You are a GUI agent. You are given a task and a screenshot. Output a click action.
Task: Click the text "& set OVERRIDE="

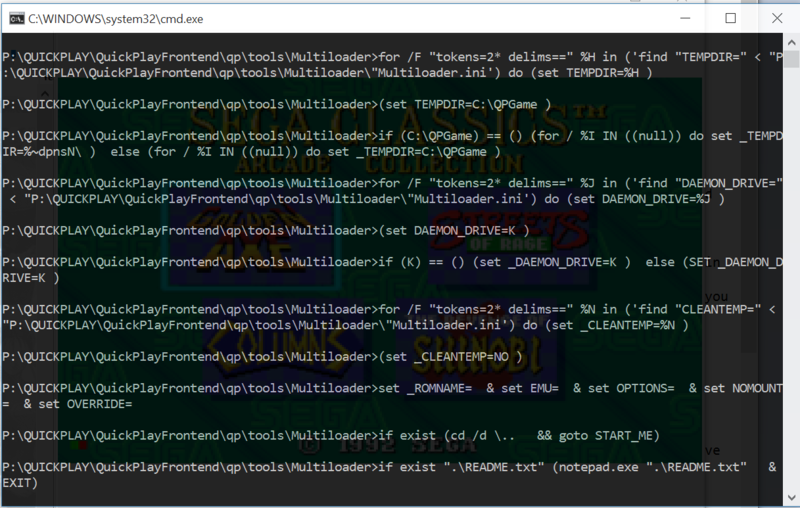78,404
